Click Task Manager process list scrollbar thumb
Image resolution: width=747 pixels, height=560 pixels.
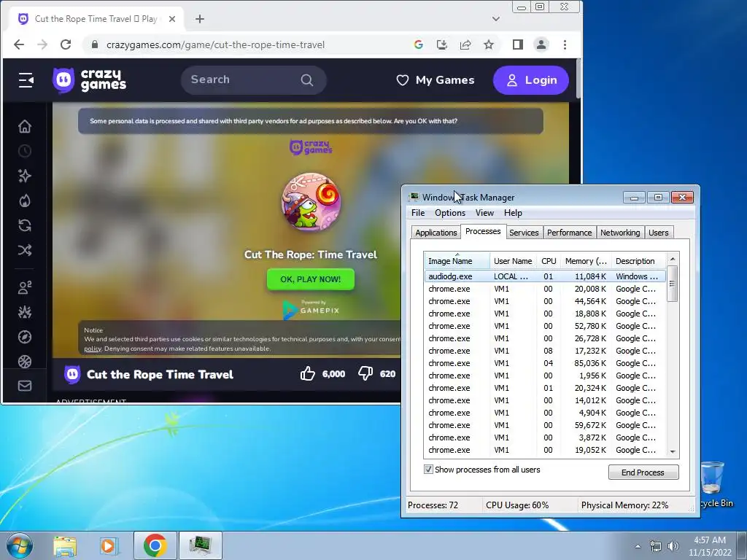[672, 284]
